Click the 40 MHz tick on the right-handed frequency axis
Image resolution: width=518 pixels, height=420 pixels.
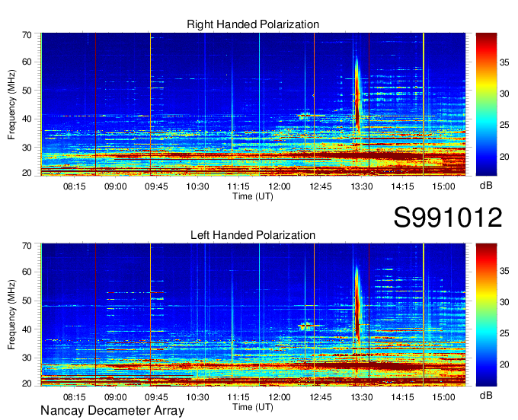point(27,119)
